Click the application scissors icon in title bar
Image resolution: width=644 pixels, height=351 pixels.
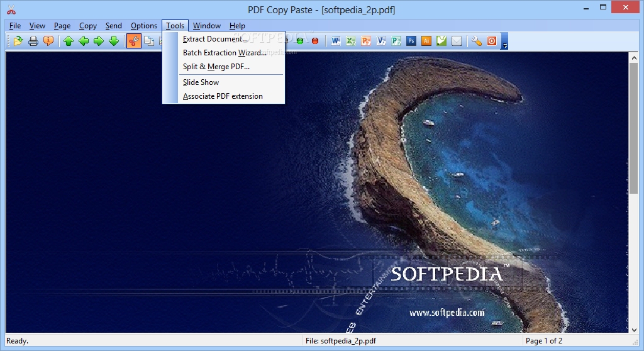click(x=11, y=10)
